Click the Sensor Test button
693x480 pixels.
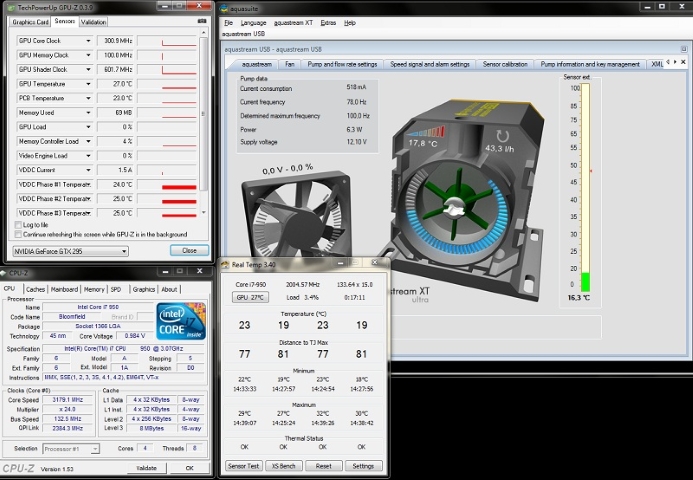tap(243, 466)
